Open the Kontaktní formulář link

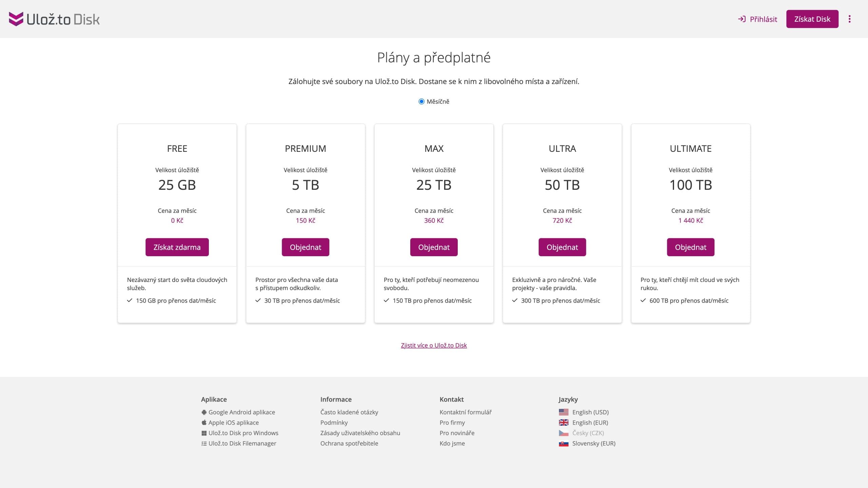tap(466, 412)
